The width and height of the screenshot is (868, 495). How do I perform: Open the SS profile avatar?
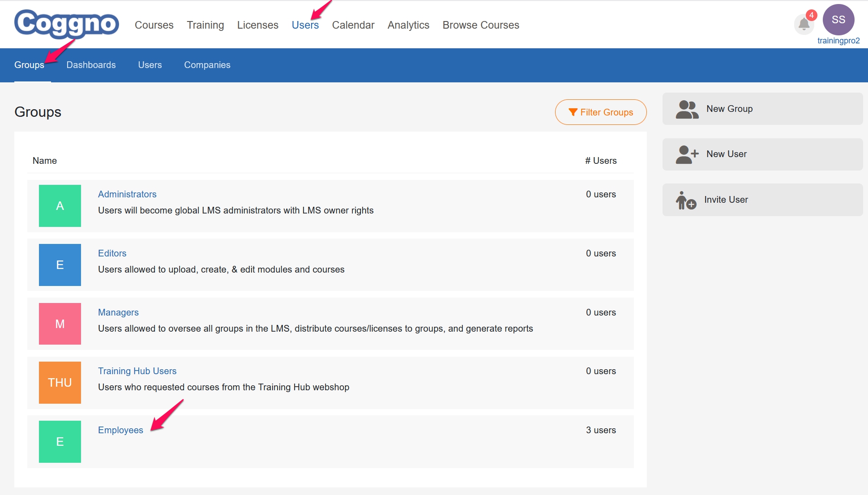(x=838, y=20)
